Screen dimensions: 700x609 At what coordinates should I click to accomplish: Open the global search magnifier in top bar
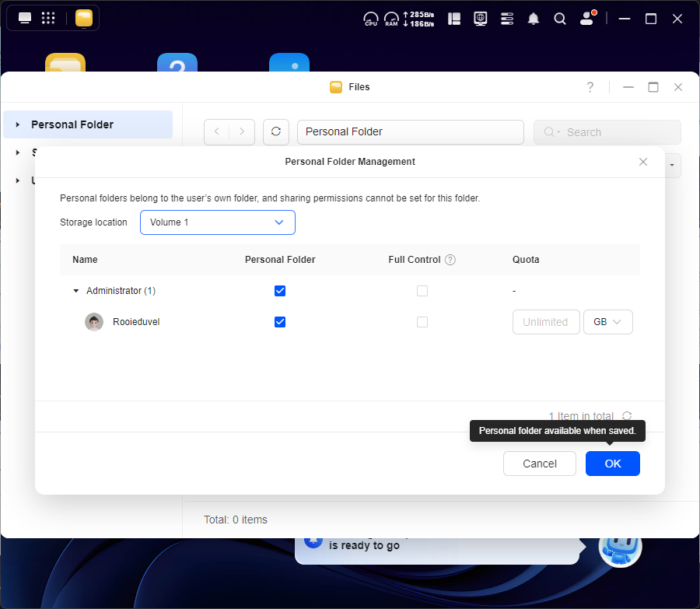tap(560, 19)
